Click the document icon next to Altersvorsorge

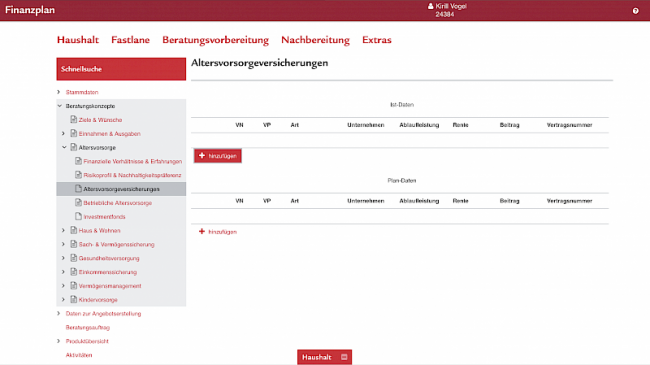pos(73,147)
